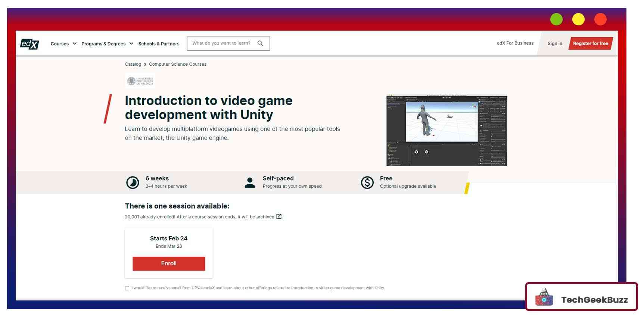Screen dimensions: 644x315
Task: Click the breadcrumb chevron after Catalog
Action: coord(145,65)
